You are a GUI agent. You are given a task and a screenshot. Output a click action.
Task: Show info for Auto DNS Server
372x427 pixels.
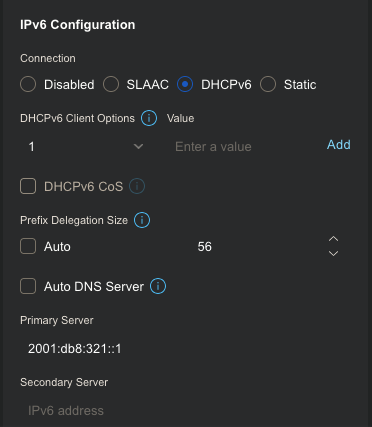point(158,286)
